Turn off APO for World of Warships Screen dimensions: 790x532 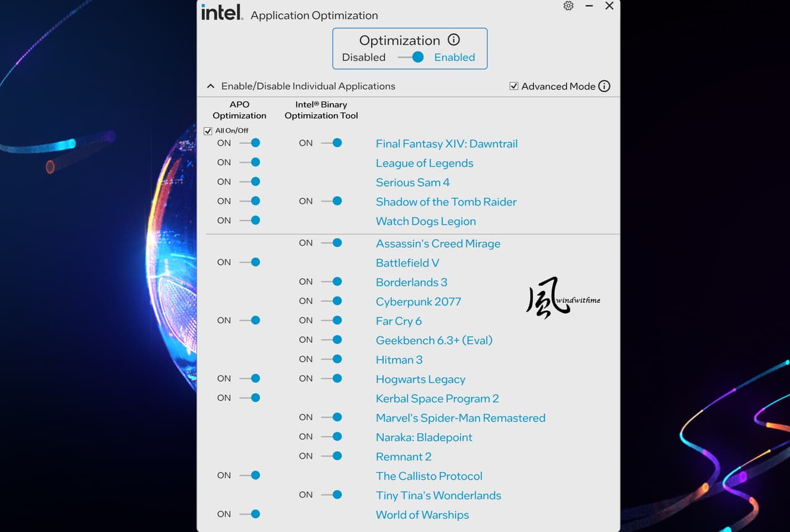coord(250,514)
